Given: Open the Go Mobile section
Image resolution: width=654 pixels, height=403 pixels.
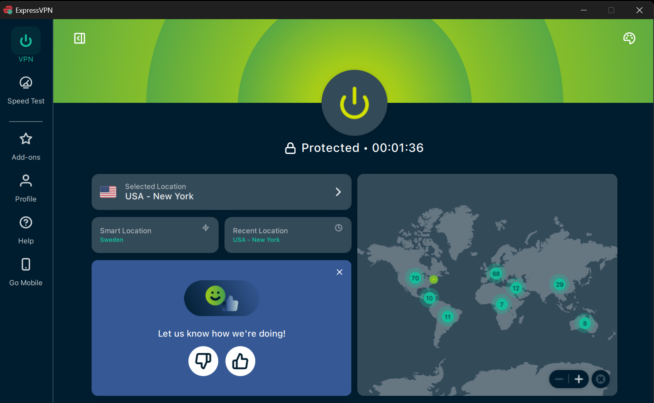Looking at the screenshot, I should coord(25,272).
